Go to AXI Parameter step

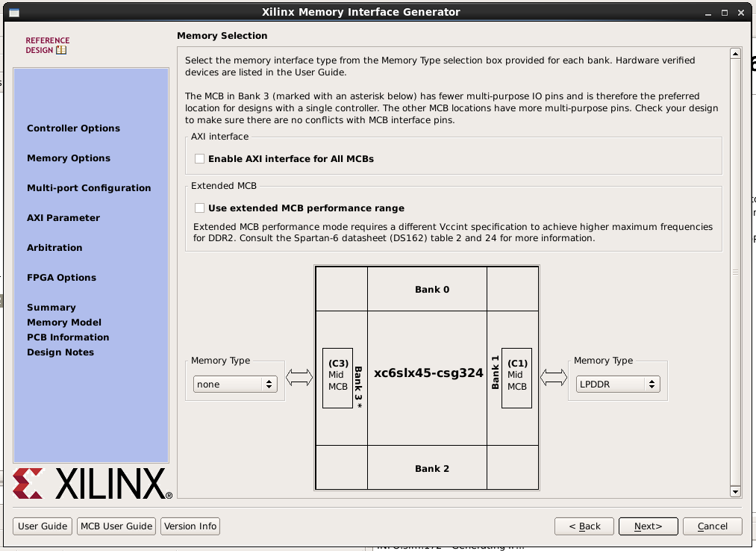[x=63, y=218]
